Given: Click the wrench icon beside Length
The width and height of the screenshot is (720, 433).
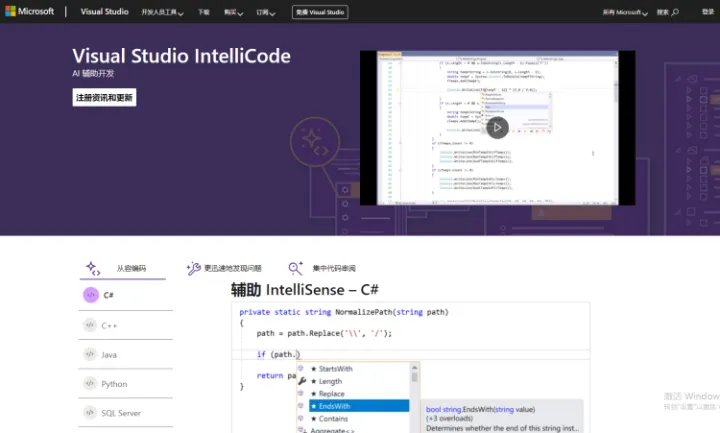Looking at the screenshot, I should click(302, 381).
